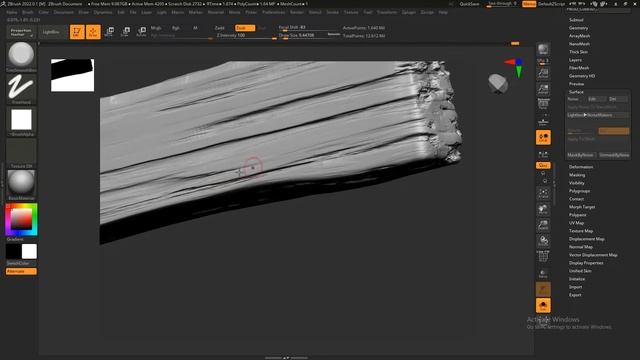Pick a color in the color picker
Image resolution: width=640 pixels, height=360 pixels.
tap(21, 219)
